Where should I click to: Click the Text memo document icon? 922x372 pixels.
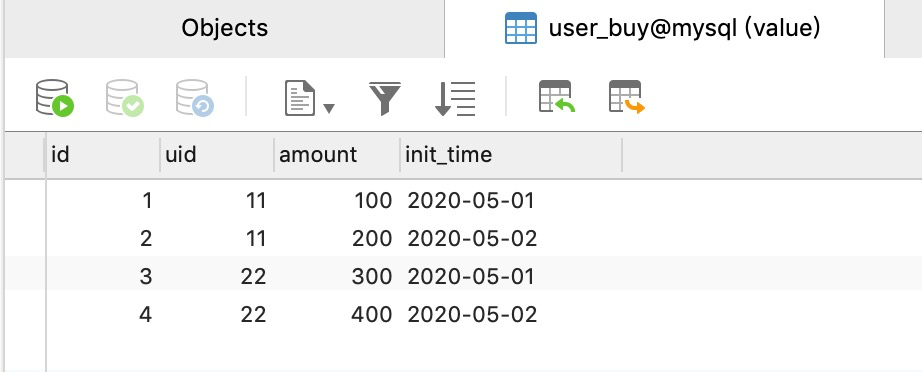[x=300, y=98]
